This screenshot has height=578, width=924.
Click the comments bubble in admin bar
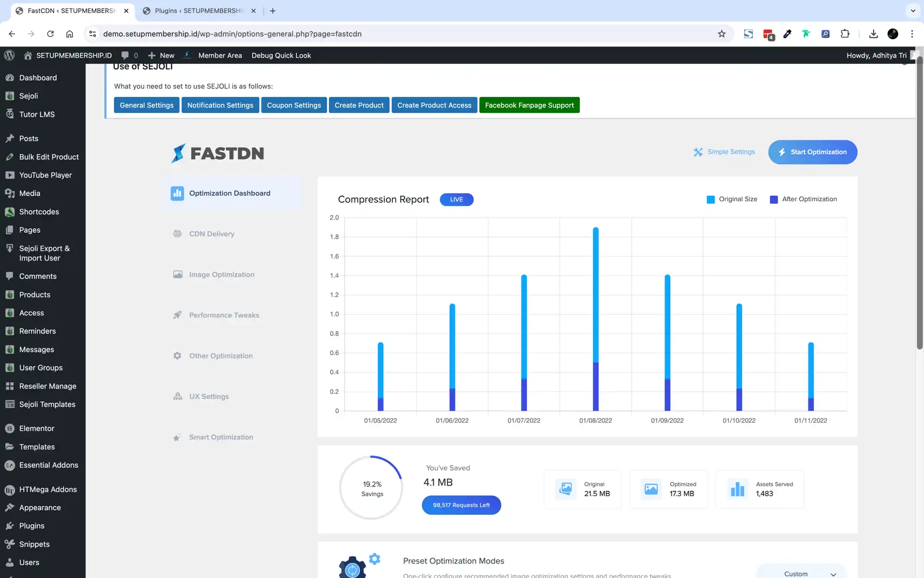[125, 55]
